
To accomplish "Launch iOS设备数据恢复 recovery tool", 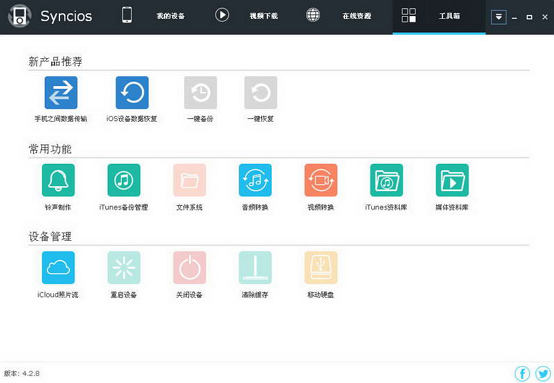I will point(132,93).
